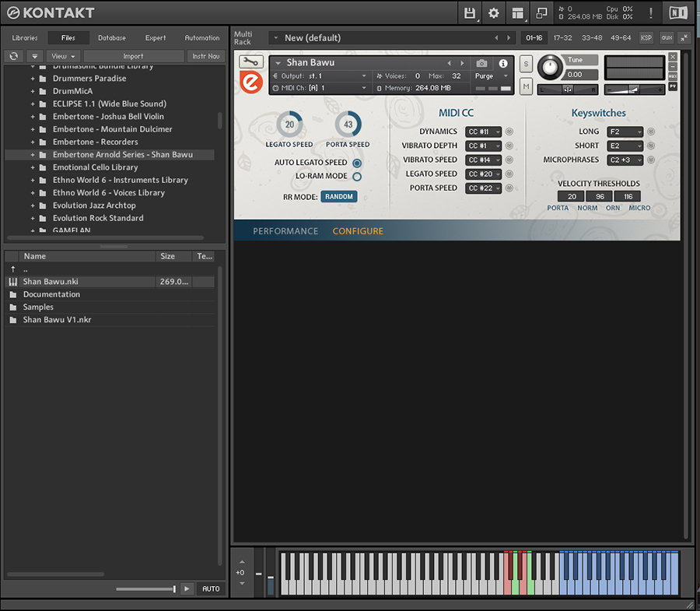Toggle the KSP multi script button
This screenshot has height=611, width=700.
click(646, 38)
